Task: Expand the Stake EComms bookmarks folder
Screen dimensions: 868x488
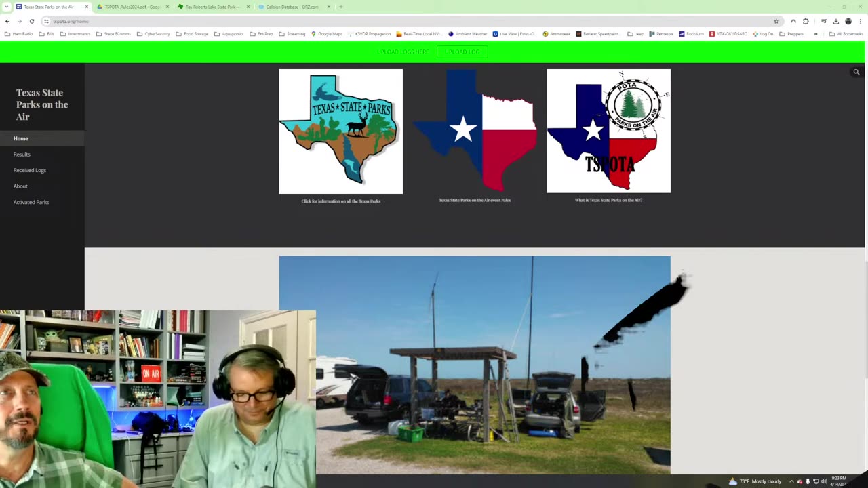Action: [114, 34]
